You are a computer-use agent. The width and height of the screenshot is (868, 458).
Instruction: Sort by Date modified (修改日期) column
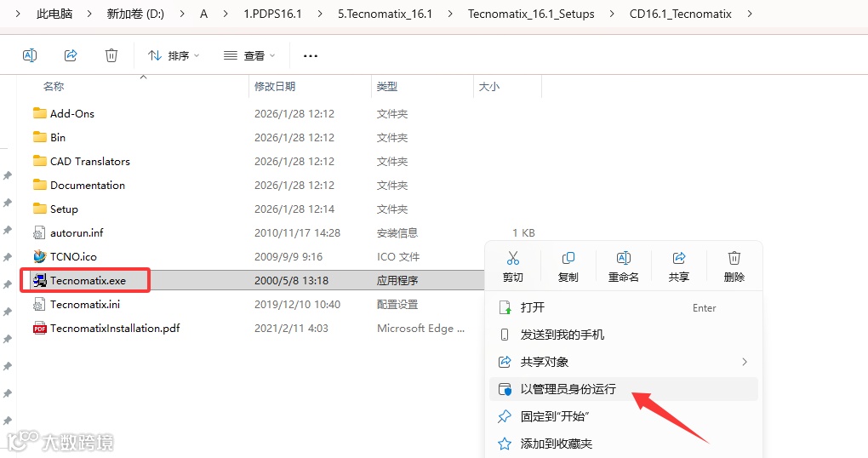[x=275, y=86]
